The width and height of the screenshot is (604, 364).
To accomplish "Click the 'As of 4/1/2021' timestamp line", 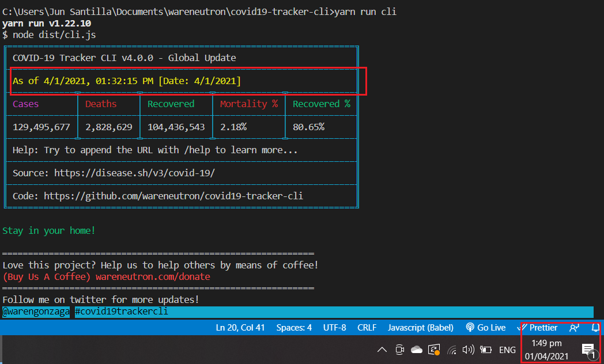I will tap(127, 81).
